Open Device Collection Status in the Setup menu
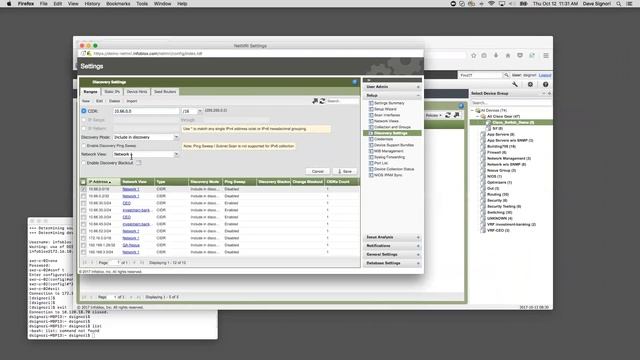This screenshot has height=360, width=640. pyautogui.click(x=394, y=169)
